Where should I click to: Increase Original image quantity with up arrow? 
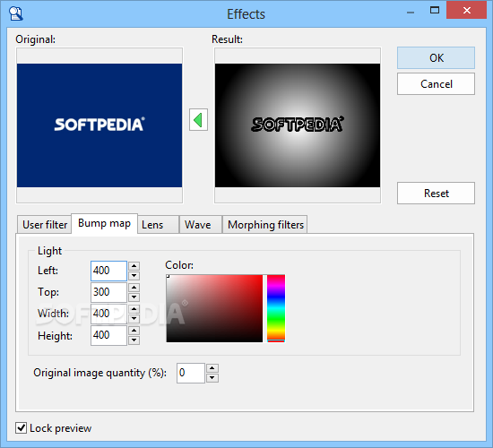coord(212,368)
